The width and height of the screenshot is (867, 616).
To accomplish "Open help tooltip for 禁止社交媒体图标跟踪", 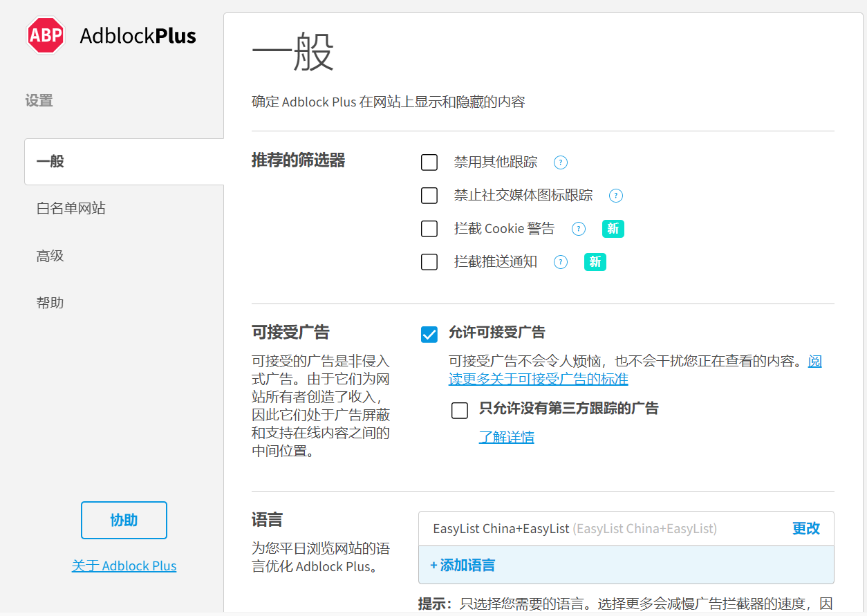I will 616,196.
